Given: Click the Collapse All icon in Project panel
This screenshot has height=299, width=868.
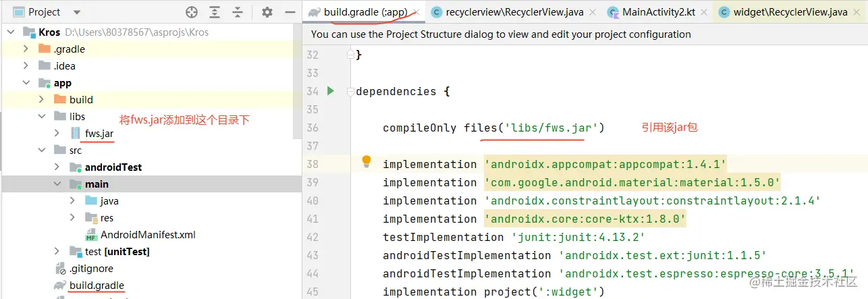Looking at the screenshot, I should tap(236, 12).
